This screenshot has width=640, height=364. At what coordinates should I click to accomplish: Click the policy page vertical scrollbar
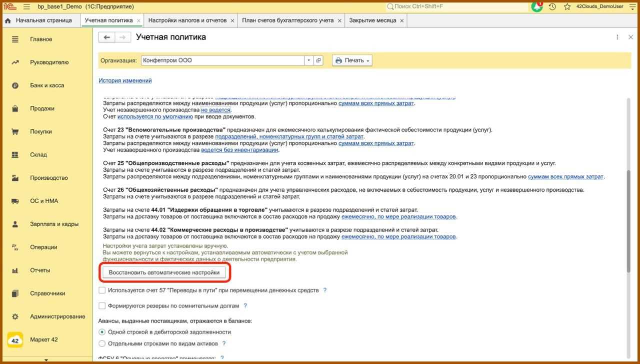(628, 221)
